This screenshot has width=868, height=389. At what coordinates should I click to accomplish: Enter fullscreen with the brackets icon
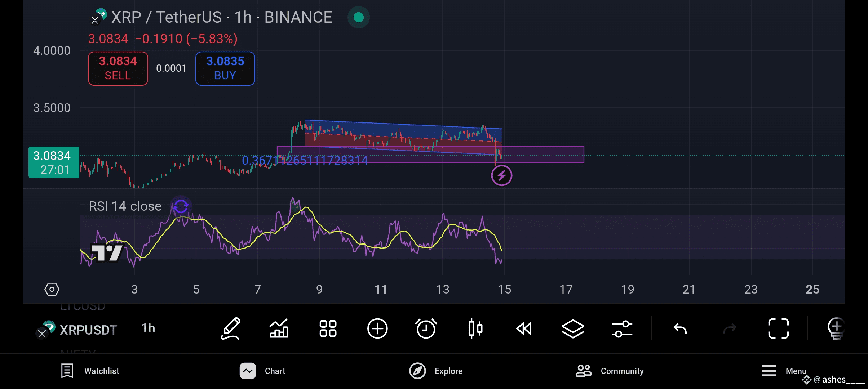click(779, 328)
